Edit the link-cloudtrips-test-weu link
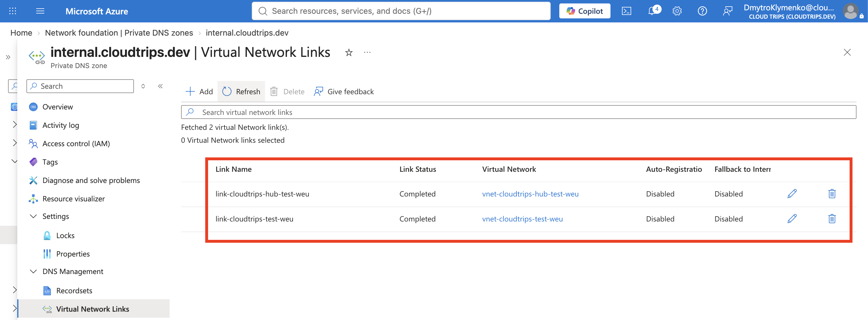This screenshot has height=320, width=868. pos(792,219)
